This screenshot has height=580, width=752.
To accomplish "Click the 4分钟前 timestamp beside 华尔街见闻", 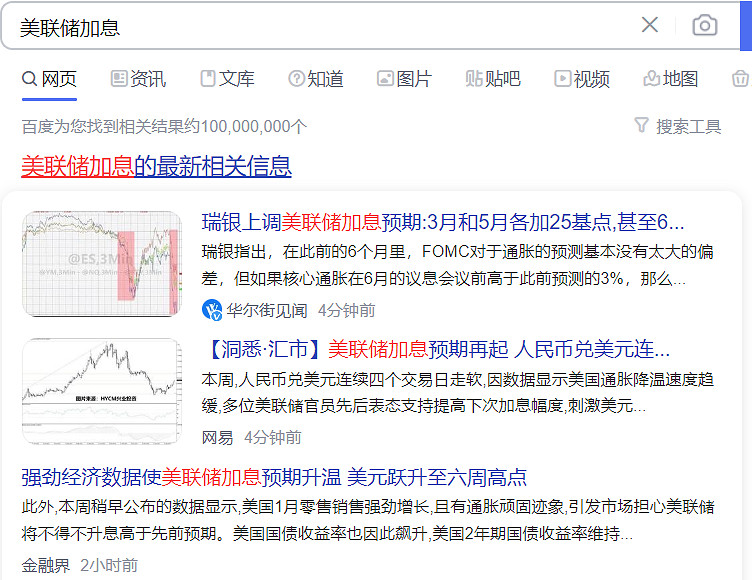I will click(x=347, y=310).
